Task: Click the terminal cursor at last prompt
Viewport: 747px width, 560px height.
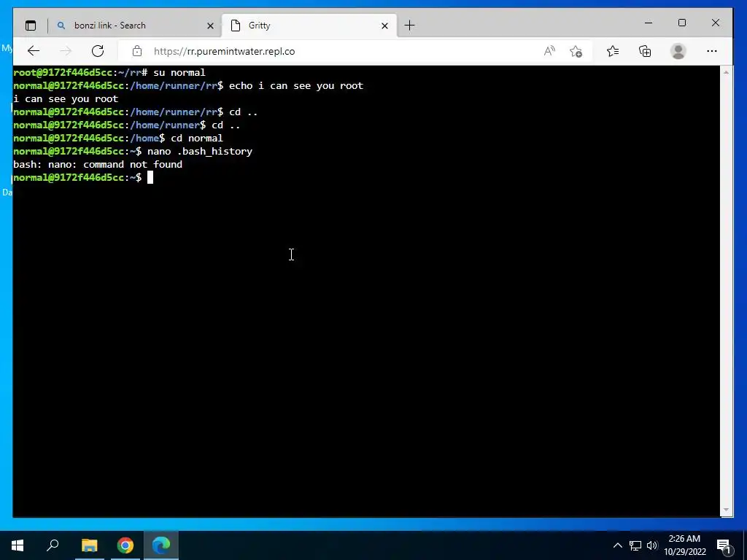Action: [x=150, y=178]
